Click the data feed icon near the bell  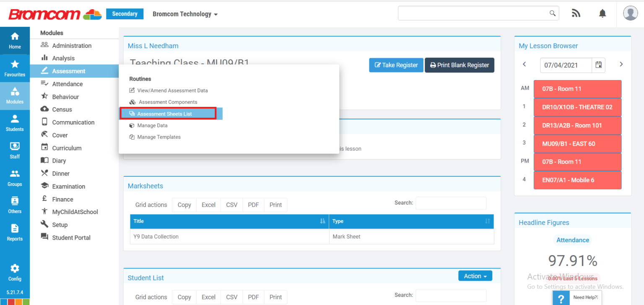(x=576, y=13)
